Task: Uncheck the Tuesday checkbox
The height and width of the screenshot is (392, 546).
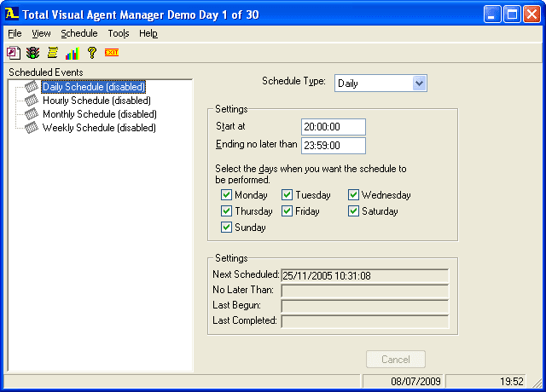Action: (287, 195)
